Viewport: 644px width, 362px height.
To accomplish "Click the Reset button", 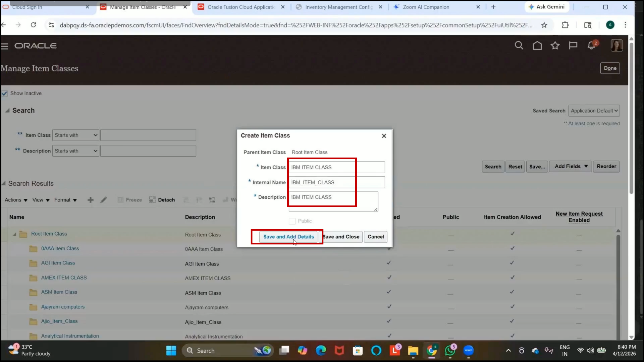I will pos(515,167).
